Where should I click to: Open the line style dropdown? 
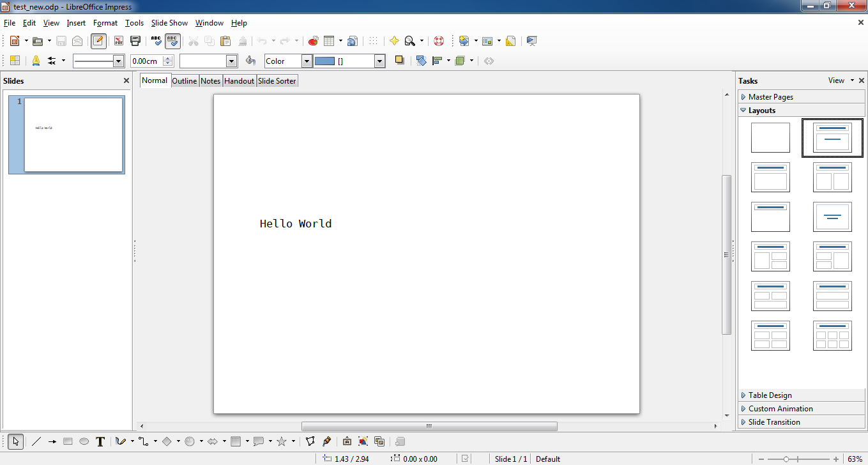point(118,61)
